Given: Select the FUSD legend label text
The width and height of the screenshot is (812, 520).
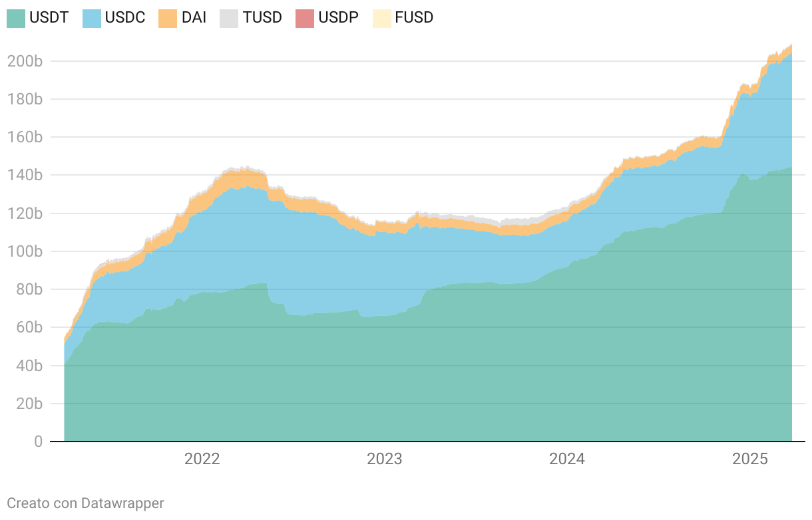Looking at the screenshot, I should pos(414,18).
